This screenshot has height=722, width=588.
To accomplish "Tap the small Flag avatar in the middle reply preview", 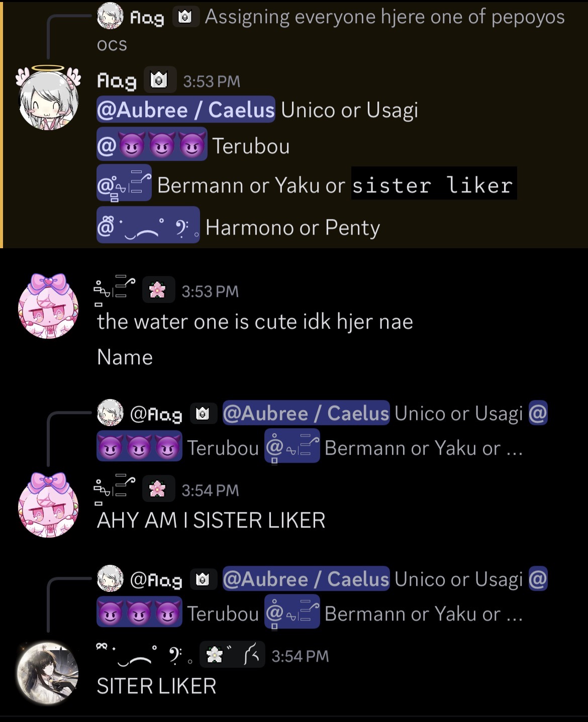I will click(110, 412).
